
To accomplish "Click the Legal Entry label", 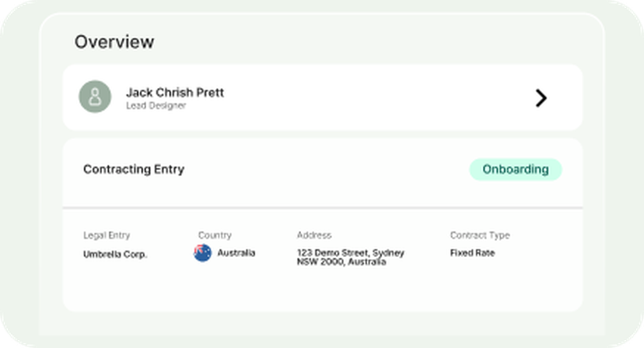I will tap(107, 235).
